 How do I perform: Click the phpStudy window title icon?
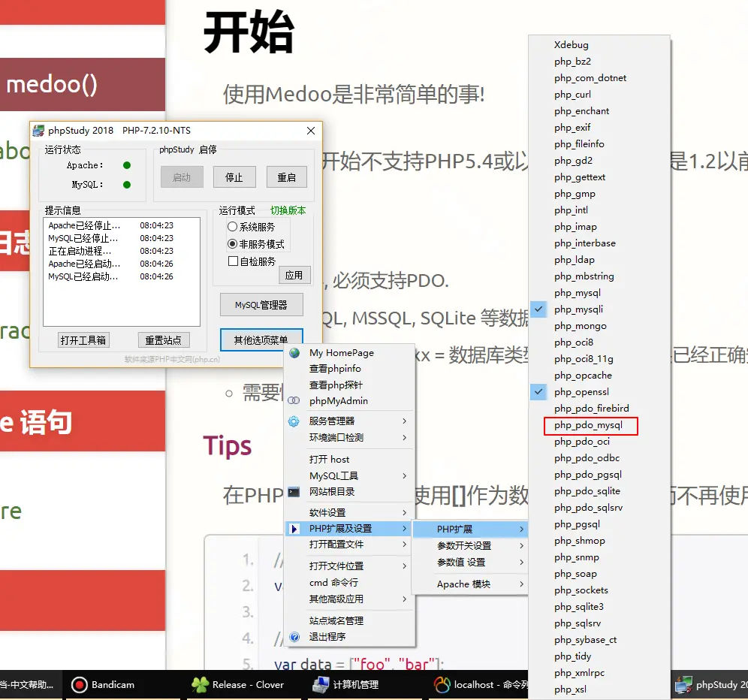38,130
